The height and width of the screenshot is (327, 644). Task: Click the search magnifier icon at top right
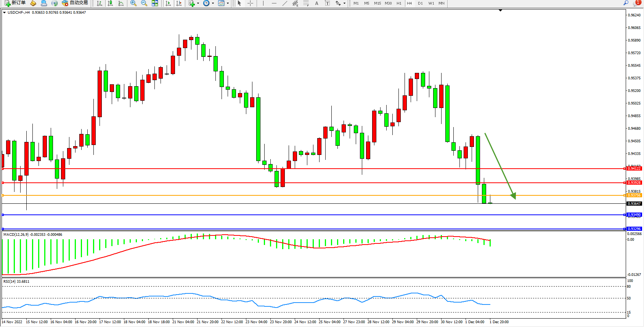pyautogui.click(x=626, y=3)
